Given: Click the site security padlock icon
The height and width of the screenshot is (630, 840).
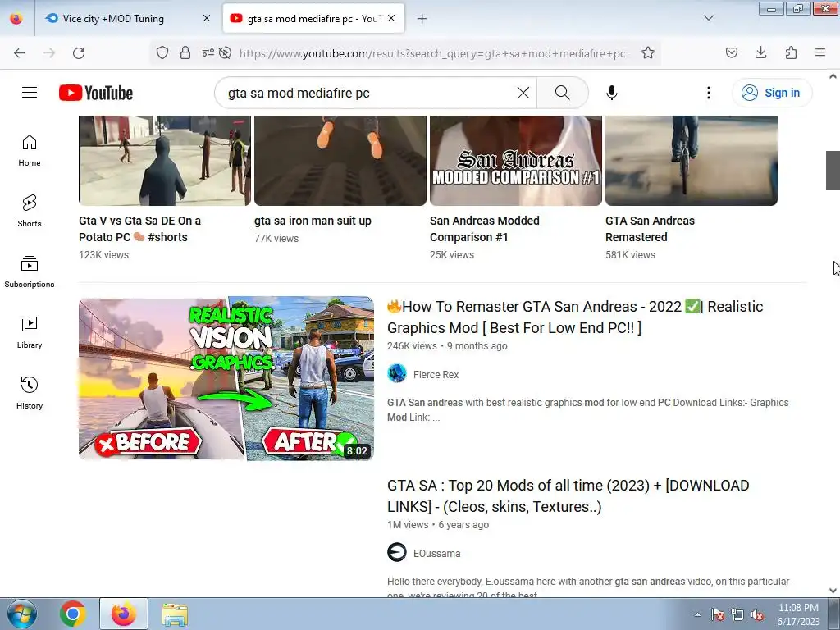Looking at the screenshot, I should pyautogui.click(x=185, y=52).
